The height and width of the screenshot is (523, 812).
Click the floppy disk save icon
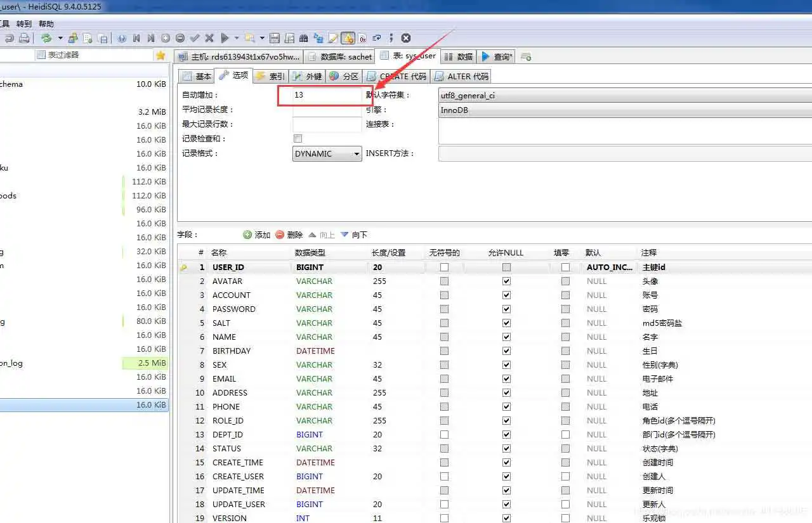tap(275, 38)
